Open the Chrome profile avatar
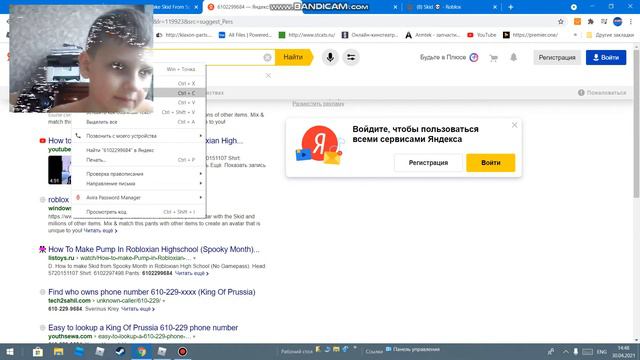Image resolution: width=640 pixels, height=360 pixels. point(618,22)
